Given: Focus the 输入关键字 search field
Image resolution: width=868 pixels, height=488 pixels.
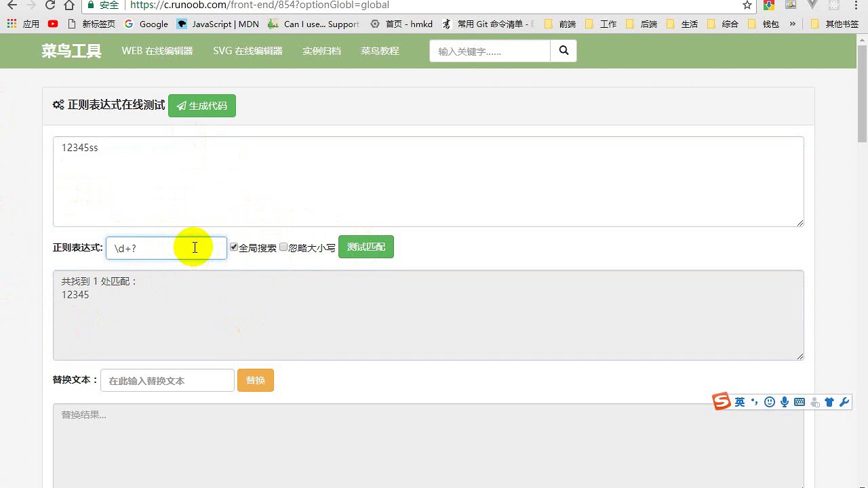Looking at the screenshot, I should pos(490,51).
